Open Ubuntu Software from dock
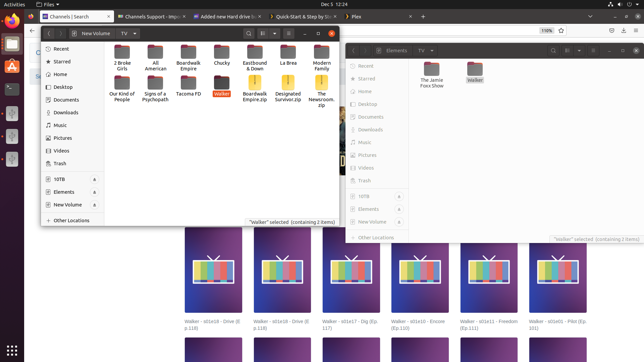 12,67
